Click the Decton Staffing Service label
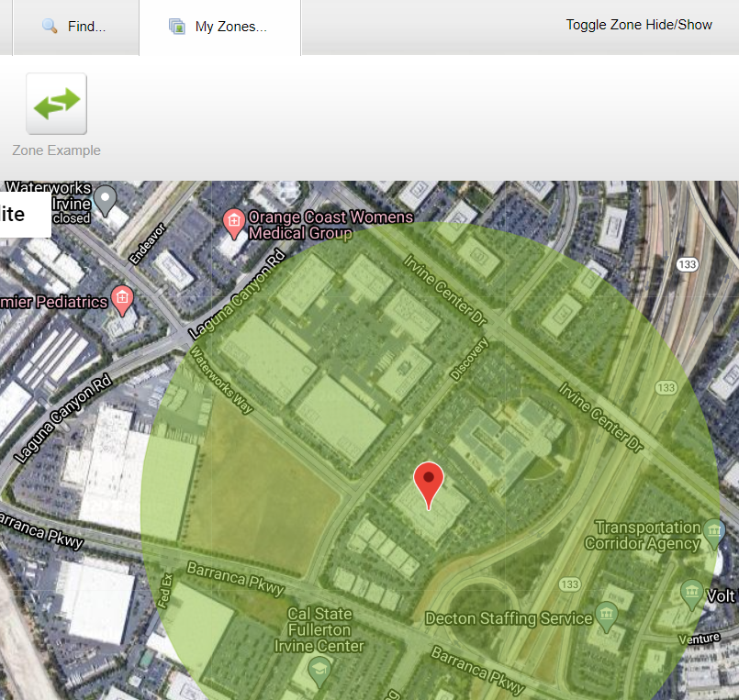Screen dimensions: 739x700 tap(509, 618)
